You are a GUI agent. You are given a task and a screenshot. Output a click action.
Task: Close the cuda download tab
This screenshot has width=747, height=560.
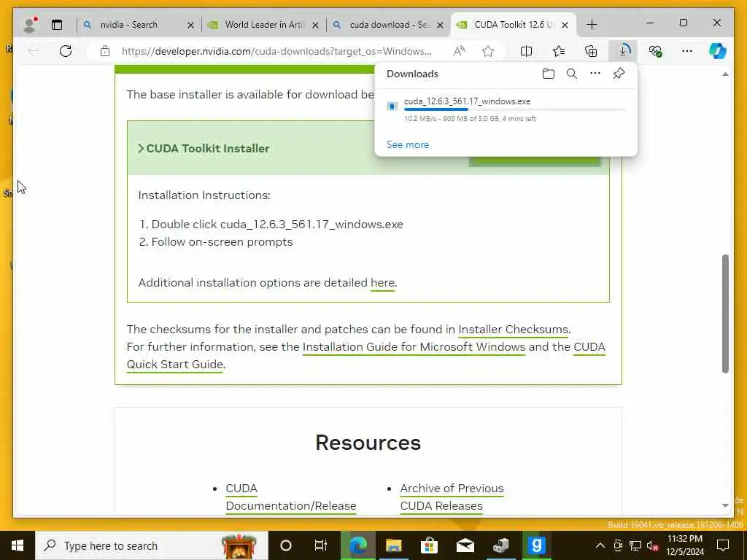440,26
